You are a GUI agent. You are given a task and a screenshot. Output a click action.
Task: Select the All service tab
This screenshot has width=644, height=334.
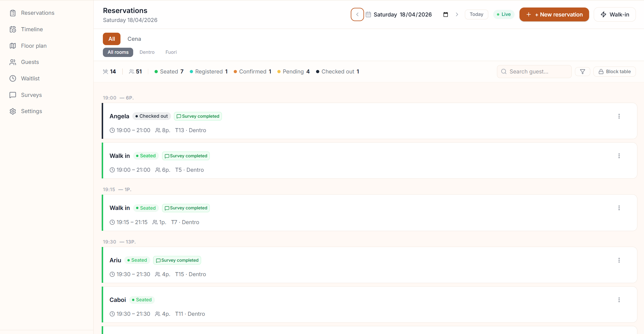coord(112,39)
